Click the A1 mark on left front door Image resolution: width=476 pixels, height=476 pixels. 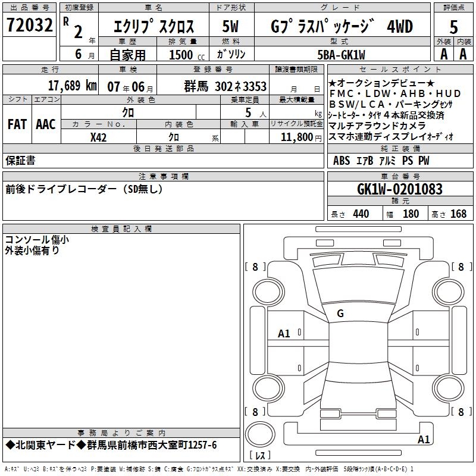[x=284, y=334]
